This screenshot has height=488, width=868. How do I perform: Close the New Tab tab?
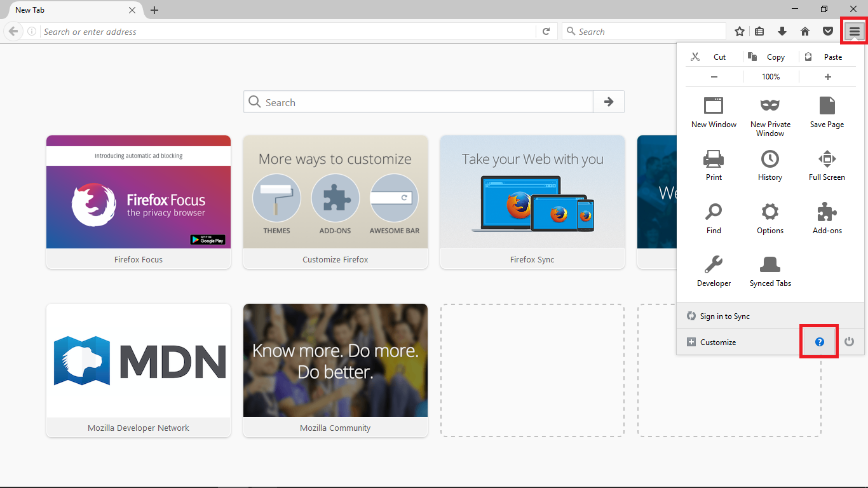tap(132, 10)
